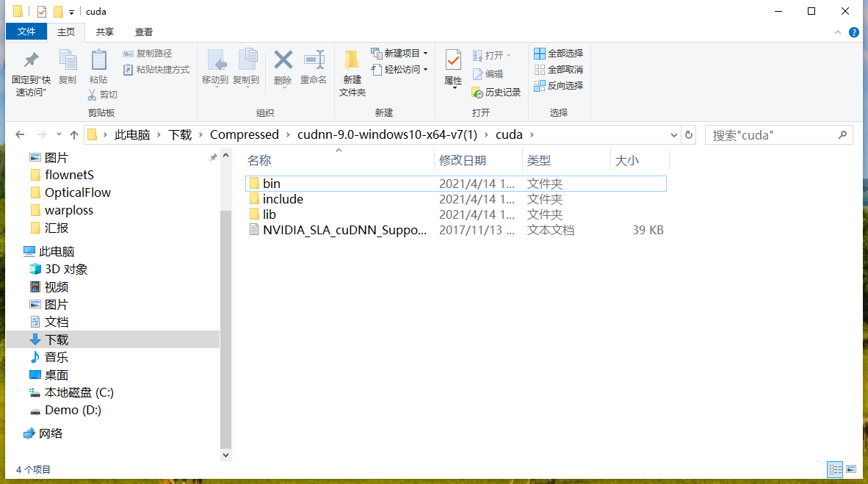Refresh the folder with the refresh icon

tap(689, 134)
